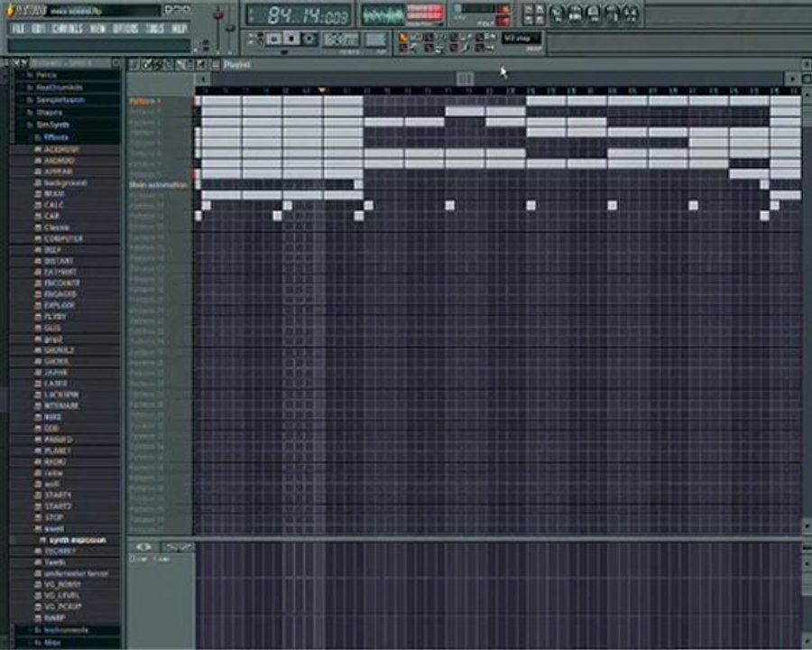Select the playlist pencil draw tool
Screen dimensions: 812x650
[x=147, y=64]
